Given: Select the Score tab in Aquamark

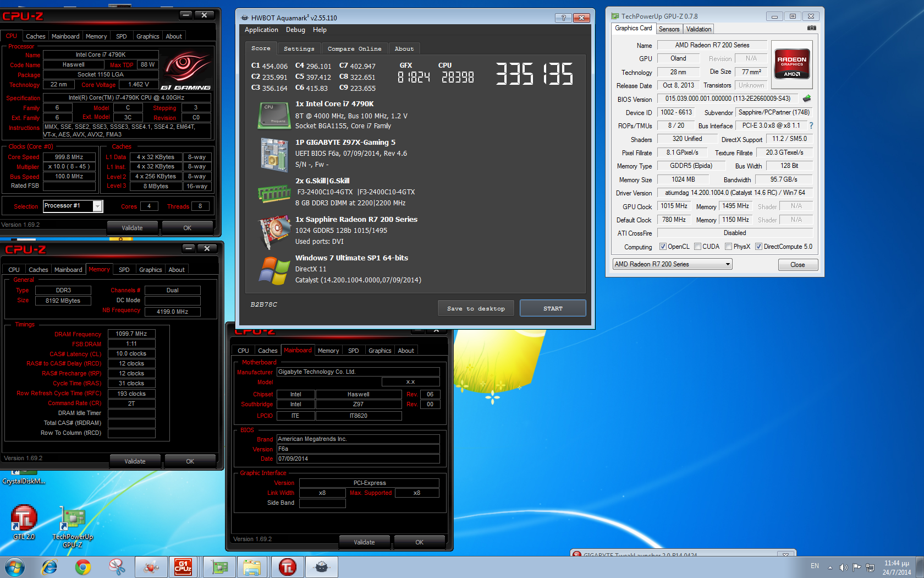Looking at the screenshot, I should coord(261,48).
